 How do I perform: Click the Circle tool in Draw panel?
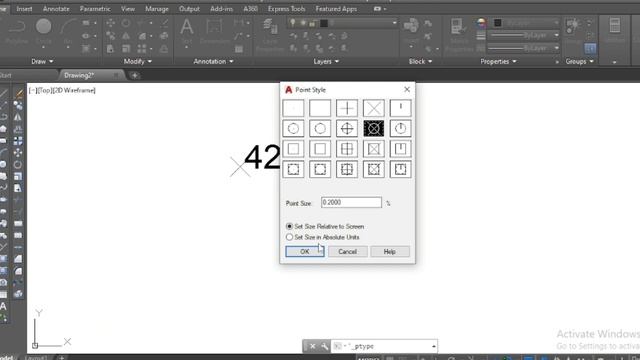(43, 31)
